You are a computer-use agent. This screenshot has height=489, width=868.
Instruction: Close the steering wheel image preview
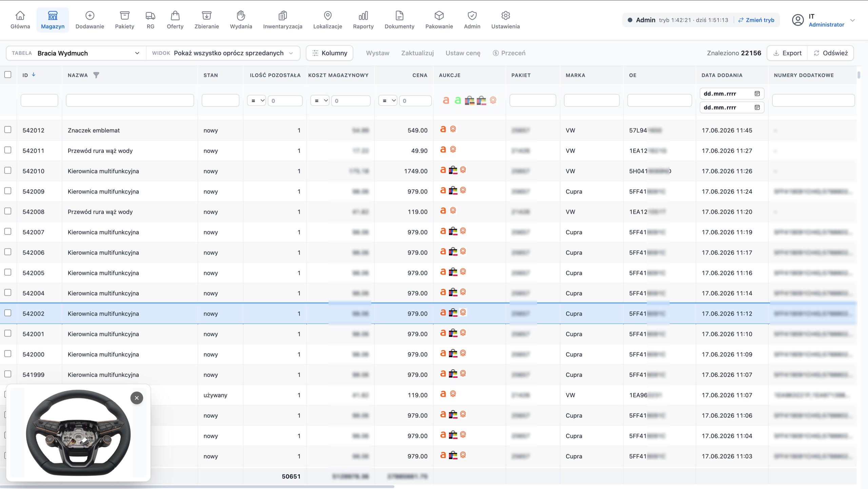[x=137, y=398]
